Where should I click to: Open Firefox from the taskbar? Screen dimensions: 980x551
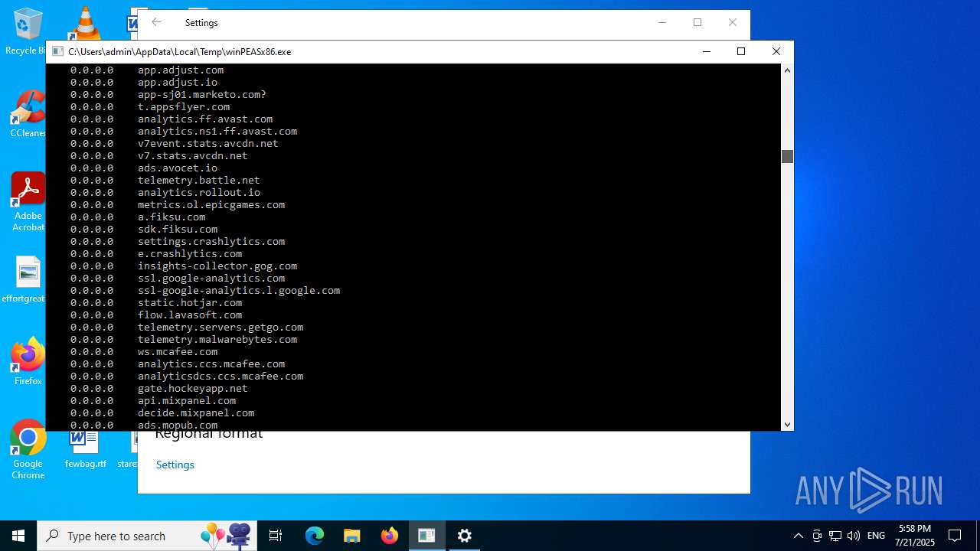click(x=390, y=536)
